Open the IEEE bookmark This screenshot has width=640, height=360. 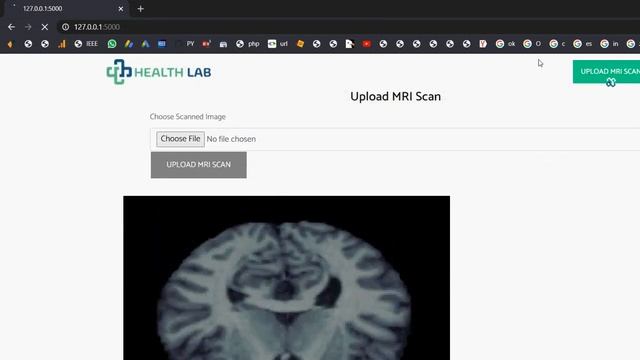click(86, 44)
